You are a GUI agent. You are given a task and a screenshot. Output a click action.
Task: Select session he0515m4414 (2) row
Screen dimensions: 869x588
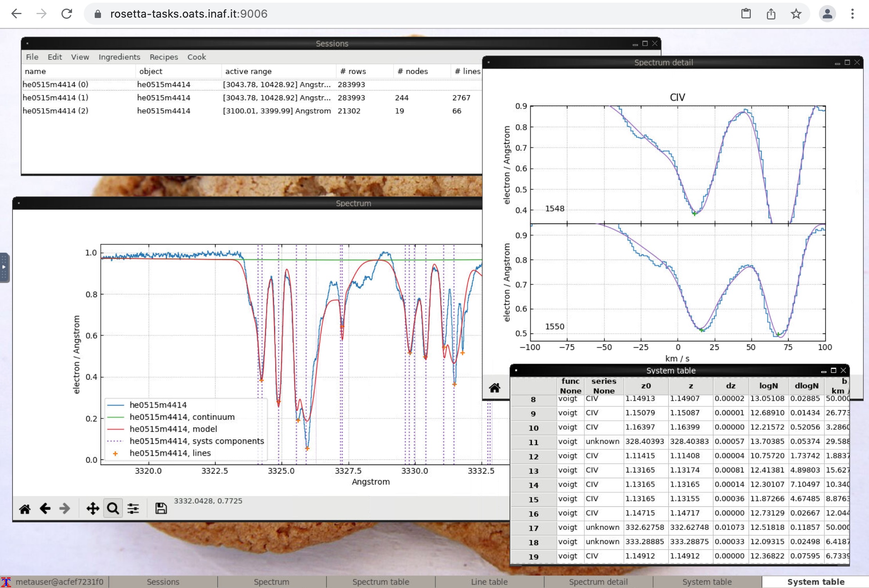[x=55, y=111]
